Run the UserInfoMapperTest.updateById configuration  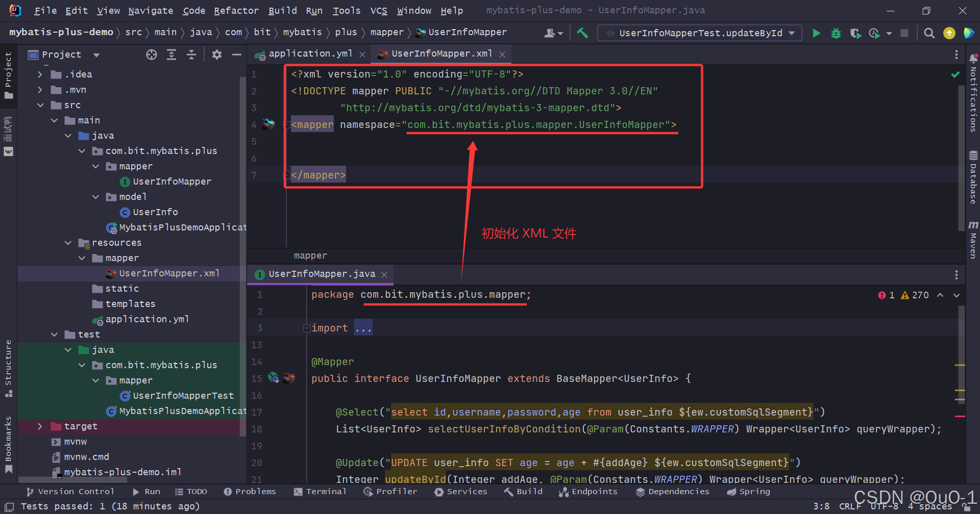coord(816,33)
